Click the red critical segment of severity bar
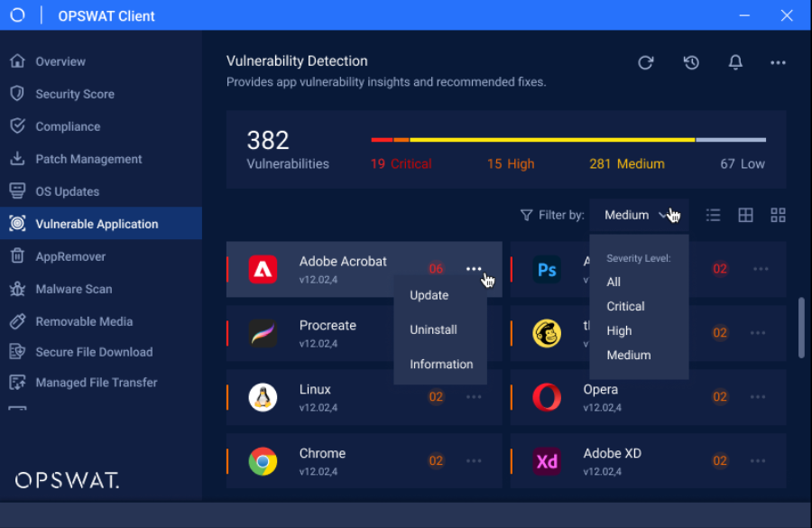The image size is (812, 528). (383, 139)
